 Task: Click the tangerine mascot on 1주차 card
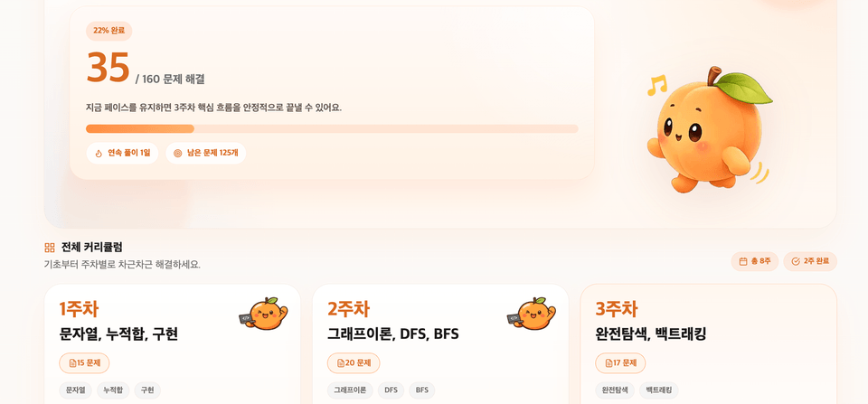263,314
